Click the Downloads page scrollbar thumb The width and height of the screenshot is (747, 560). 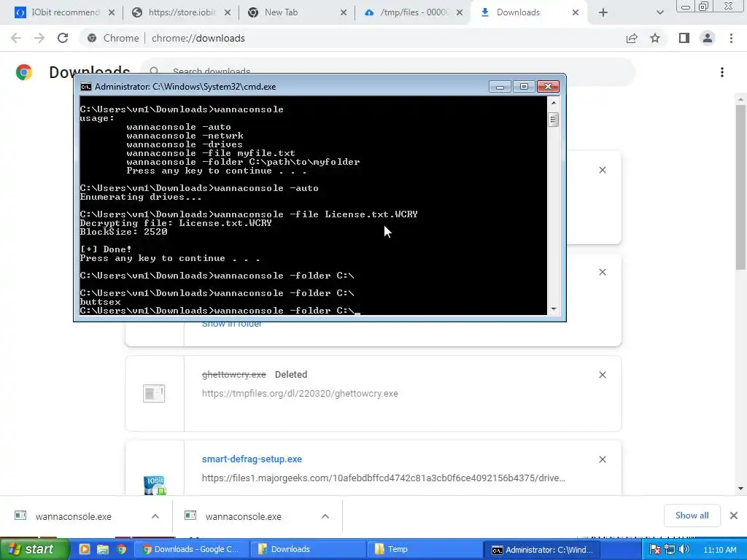tap(740, 187)
